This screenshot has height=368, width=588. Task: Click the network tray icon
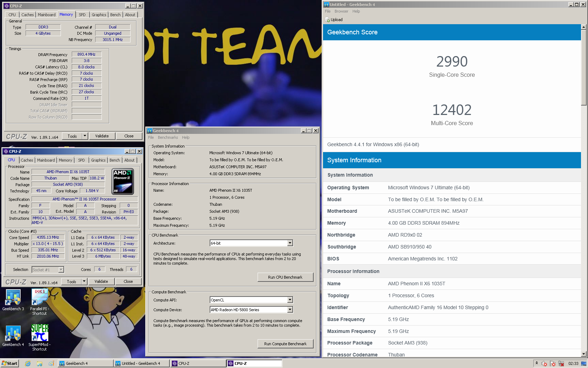[x=561, y=363]
